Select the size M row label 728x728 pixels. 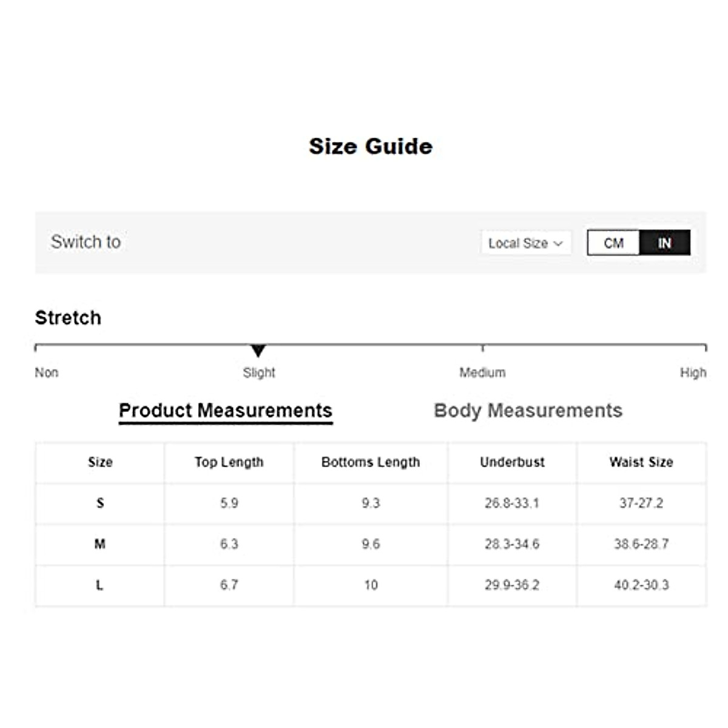coord(100,544)
